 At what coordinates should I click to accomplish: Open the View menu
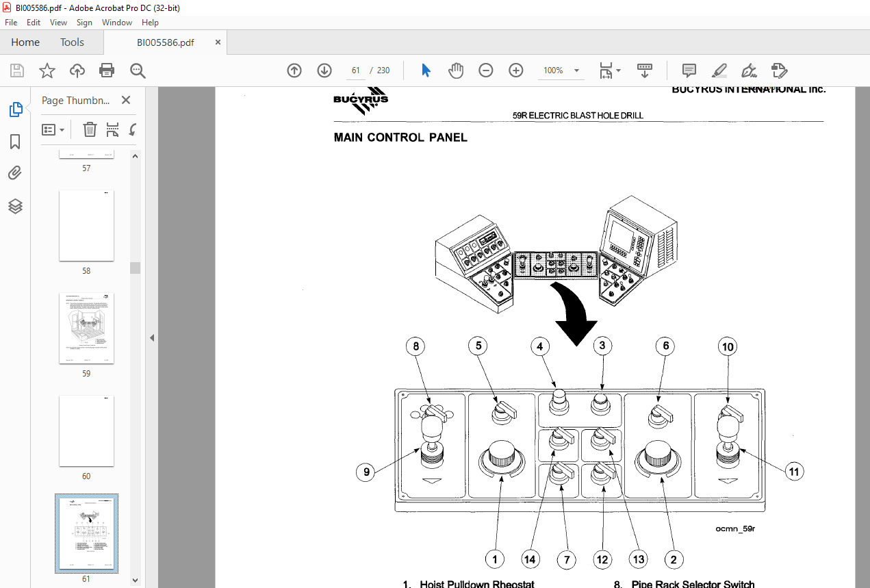click(x=58, y=23)
